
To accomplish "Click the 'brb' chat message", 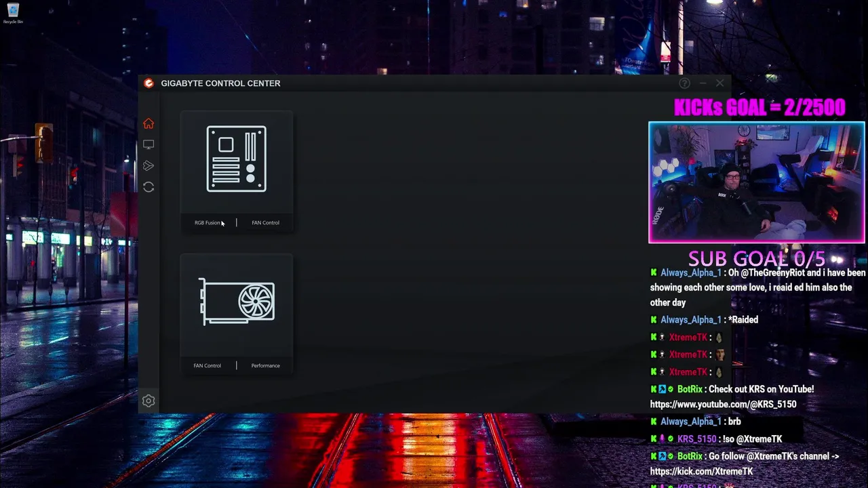I will pyautogui.click(x=734, y=422).
